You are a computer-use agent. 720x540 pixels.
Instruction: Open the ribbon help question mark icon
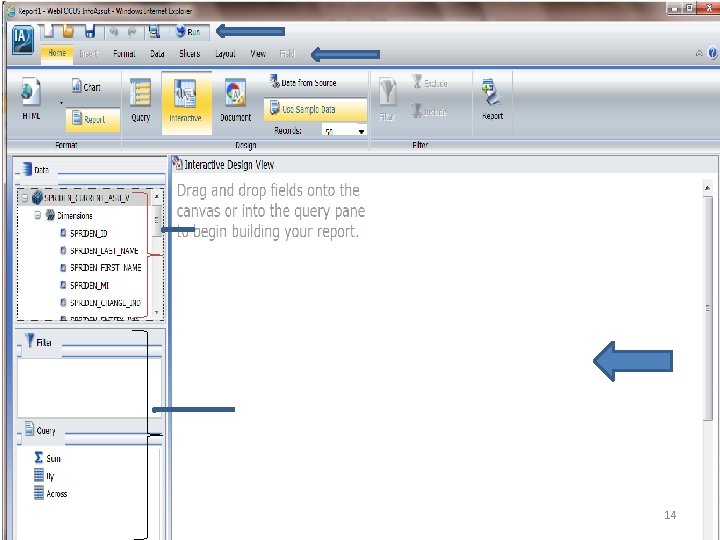[712, 53]
